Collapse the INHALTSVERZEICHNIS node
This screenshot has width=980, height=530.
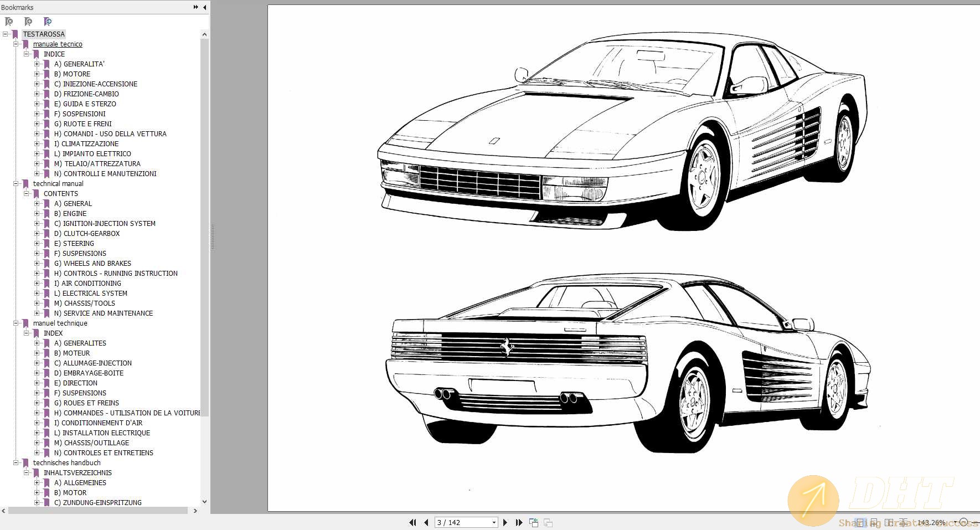(x=27, y=472)
